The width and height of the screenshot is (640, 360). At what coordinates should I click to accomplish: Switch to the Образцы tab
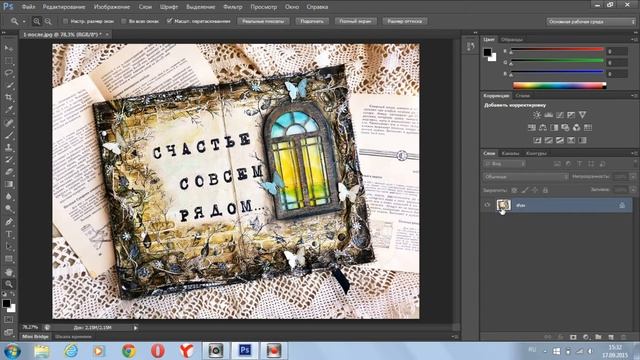512,40
